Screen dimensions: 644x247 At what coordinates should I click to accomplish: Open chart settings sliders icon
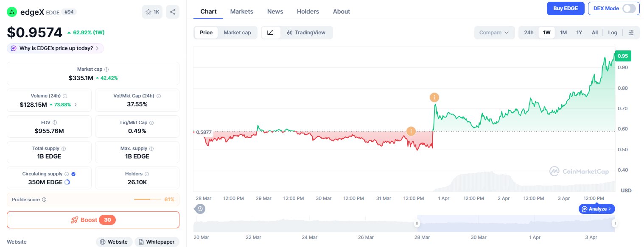coord(631,33)
